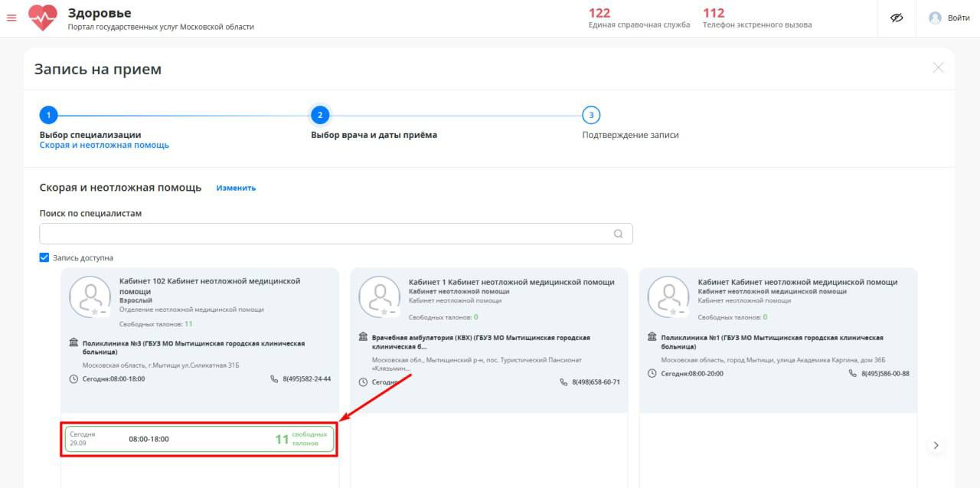Click the Поликлиника №1 doctor avatar
This screenshot has width=980, height=488.
(668, 297)
